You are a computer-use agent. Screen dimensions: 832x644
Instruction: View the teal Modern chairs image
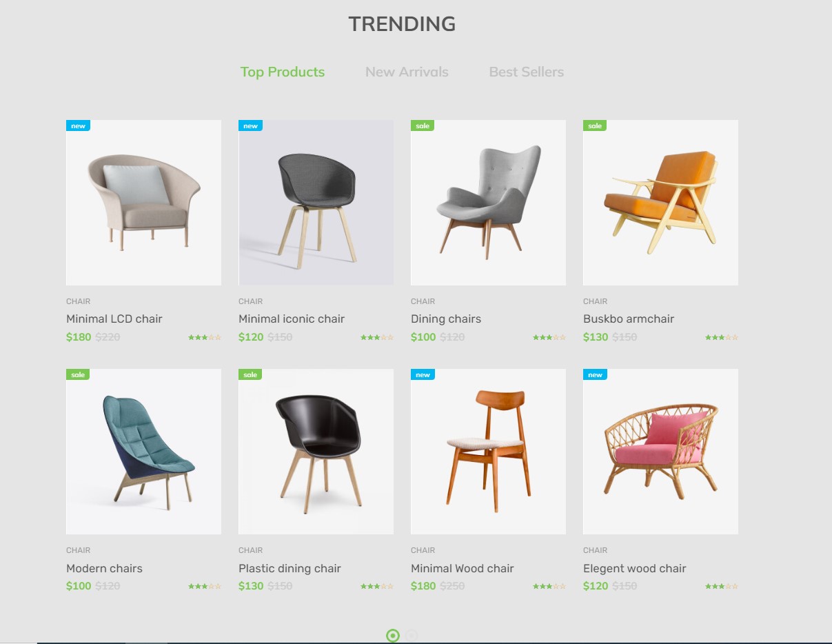[143, 452]
